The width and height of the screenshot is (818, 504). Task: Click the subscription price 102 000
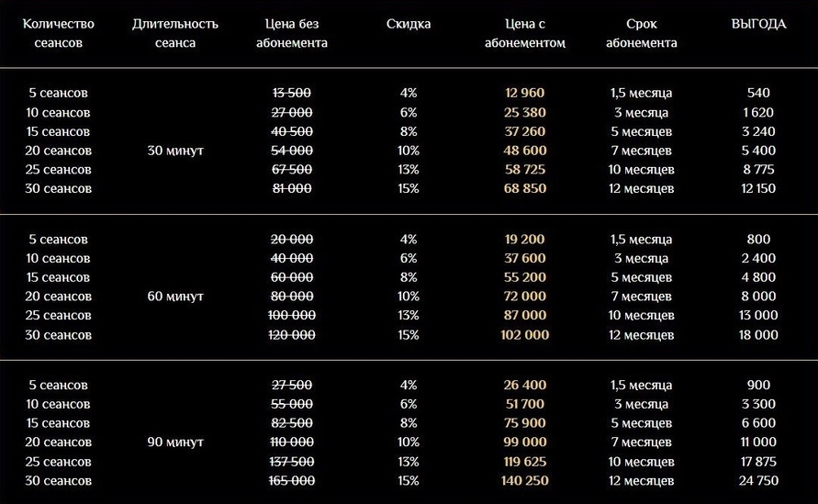point(524,335)
